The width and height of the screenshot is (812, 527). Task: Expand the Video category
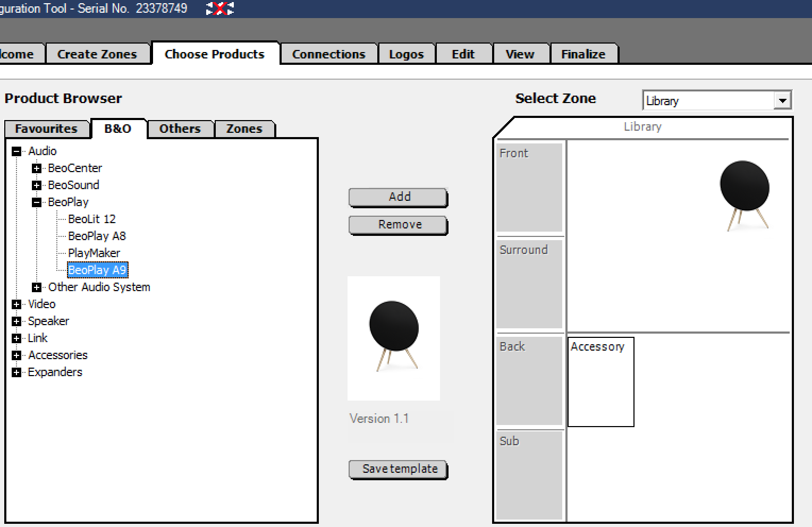click(16, 304)
